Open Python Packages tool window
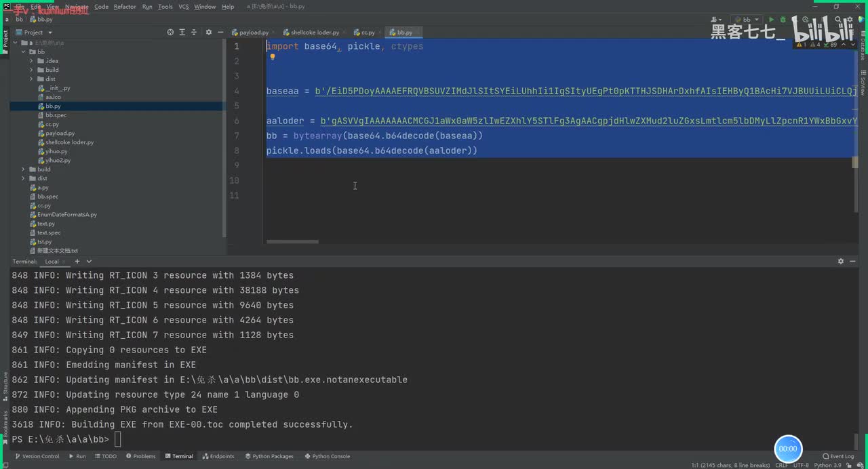 click(x=269, y=456)
